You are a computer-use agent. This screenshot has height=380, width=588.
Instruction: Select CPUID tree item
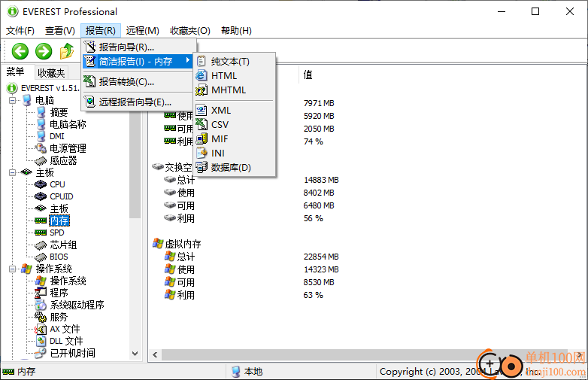point(62,196)
